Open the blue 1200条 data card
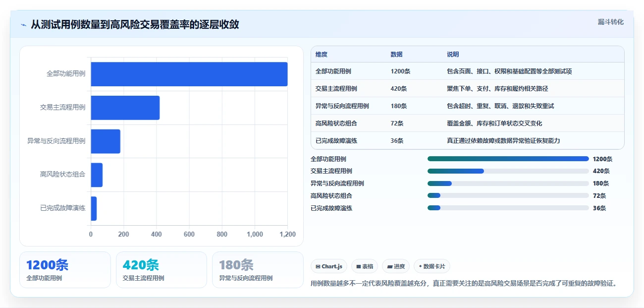 click(65, 270)
